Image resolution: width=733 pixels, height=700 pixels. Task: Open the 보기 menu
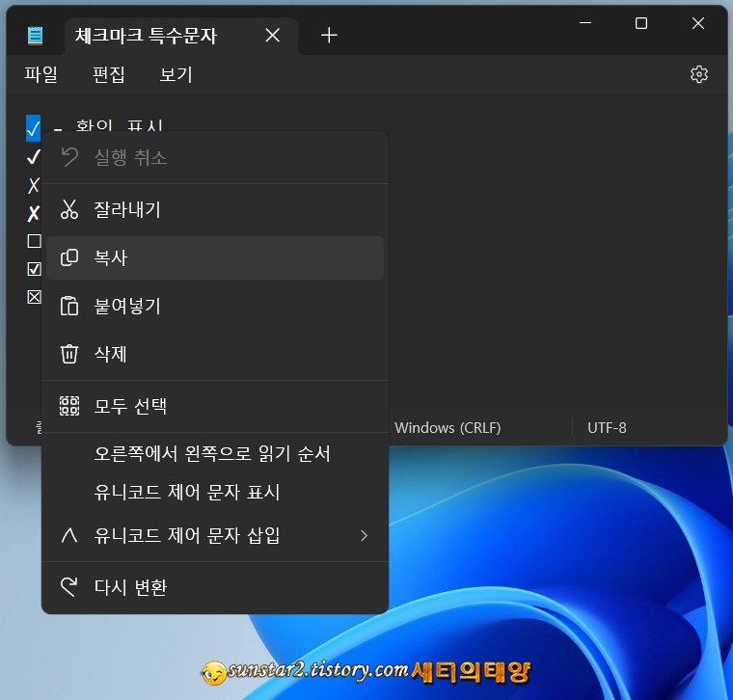click(176, 74)
